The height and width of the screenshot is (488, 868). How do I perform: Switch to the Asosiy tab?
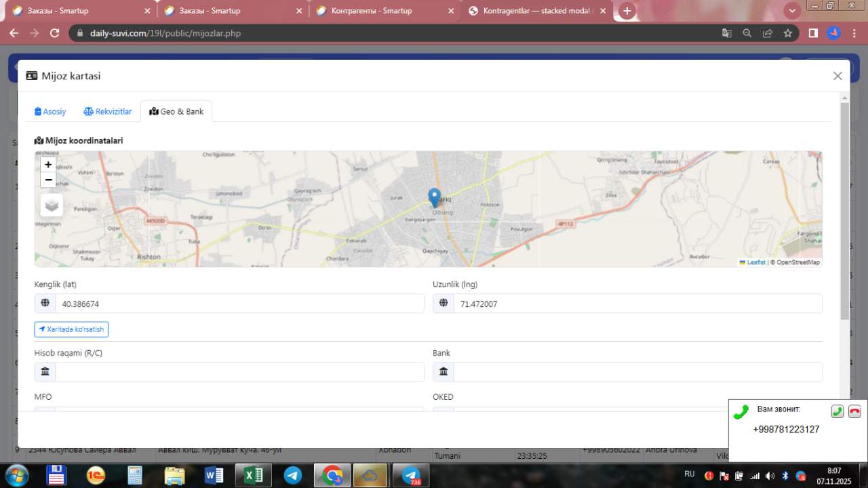pos(51,111)
